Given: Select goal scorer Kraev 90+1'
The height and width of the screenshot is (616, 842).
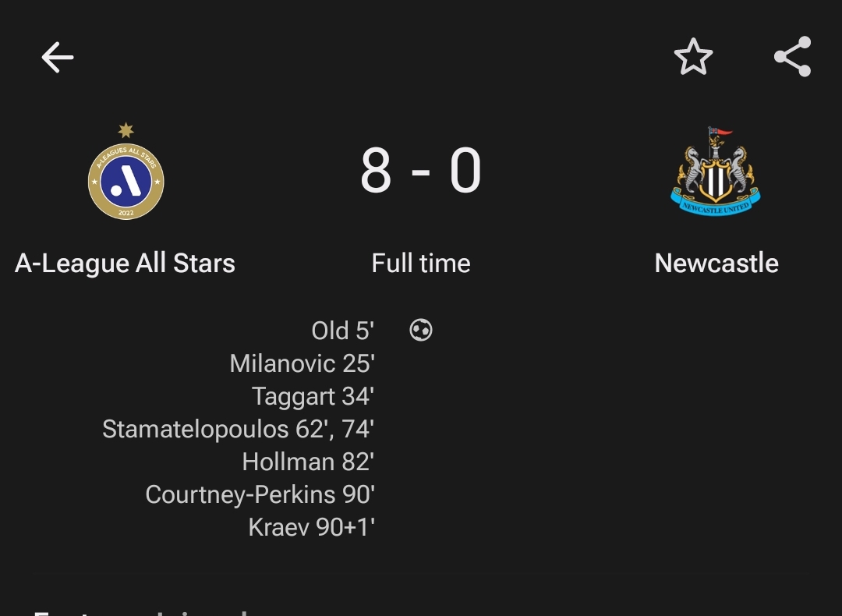Looking at the screenshot, I should point(311,527).
